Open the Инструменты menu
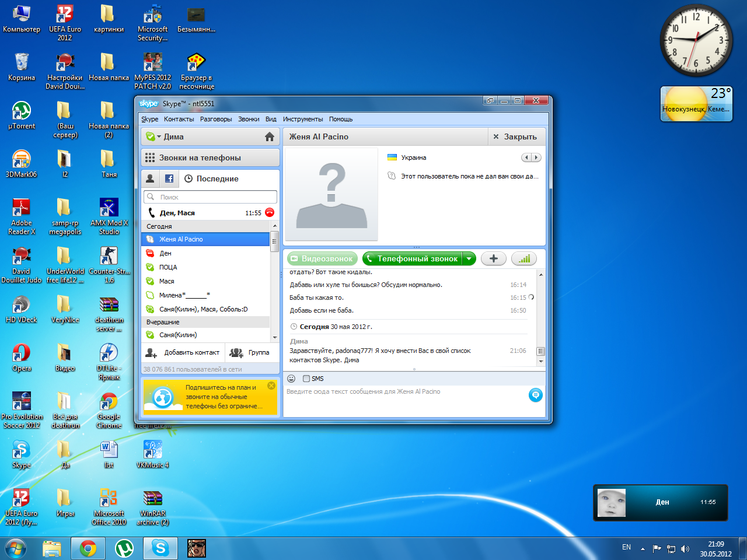 303,119
